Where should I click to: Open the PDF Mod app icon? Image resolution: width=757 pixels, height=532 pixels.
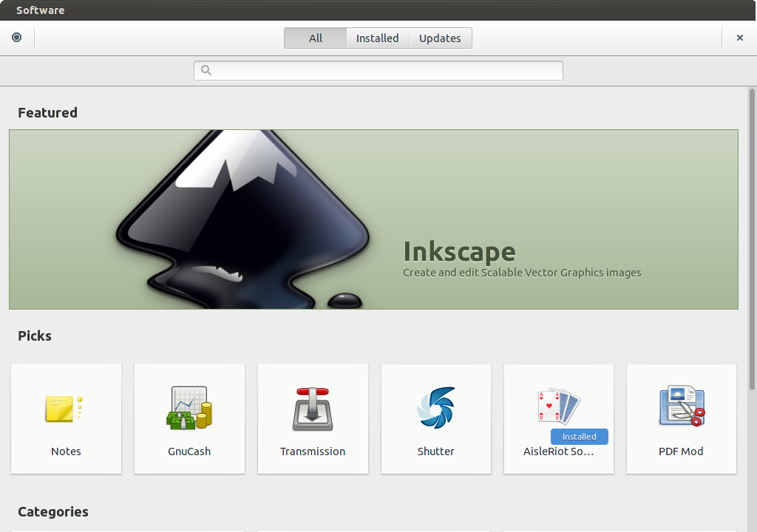pos(682,406)
